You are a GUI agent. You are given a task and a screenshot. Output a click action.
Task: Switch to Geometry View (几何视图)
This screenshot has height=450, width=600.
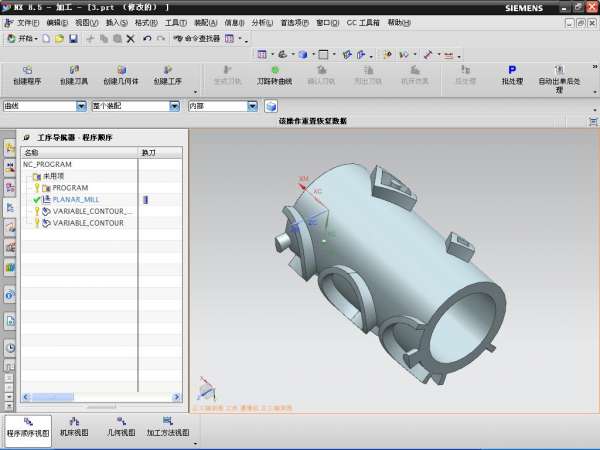121,428
